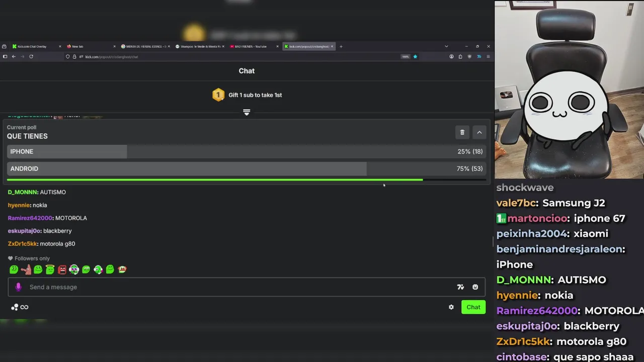Click 'iphone 67' message in overlay chat
The height and width of the screenshot is (362, 644).
[599, 219]
